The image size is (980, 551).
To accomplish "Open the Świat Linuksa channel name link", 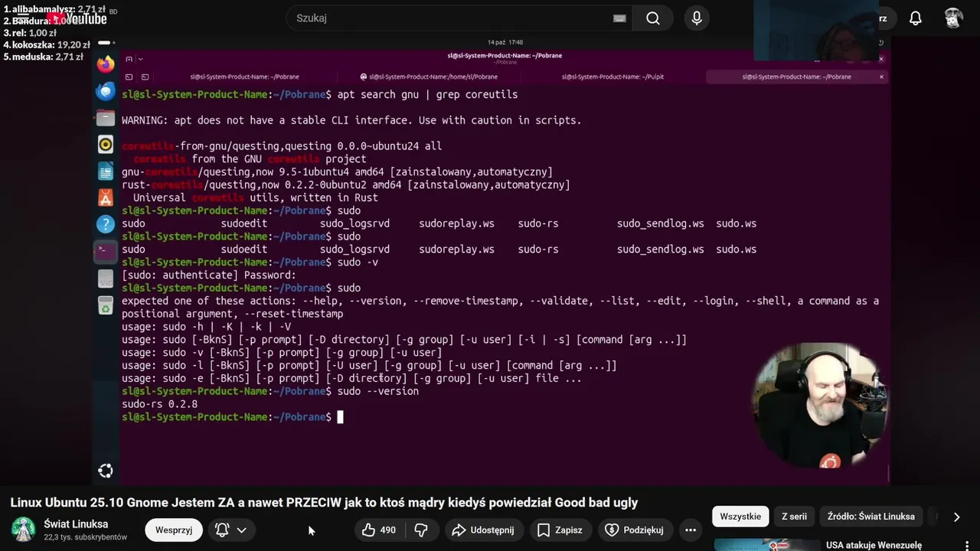I will coord(76,524).
